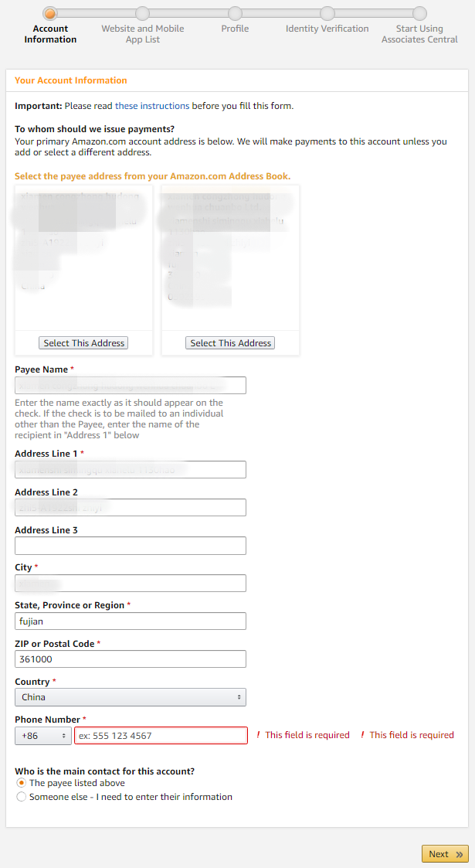This screenshot has height=868, width=475.
Task: Click the Start Using Associates Central step circle
Action: tap(419, 13)
